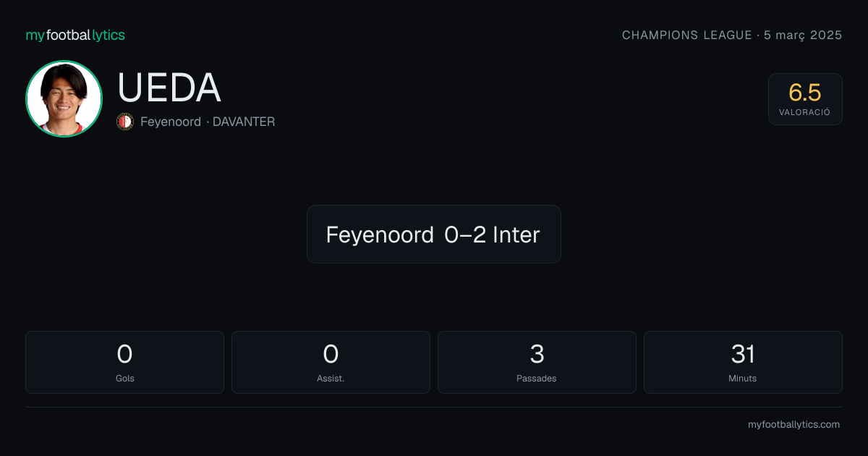Viewport: 868px width, 456px height.
Task: Click the myfootballytics logo
Action: (75, 35)
